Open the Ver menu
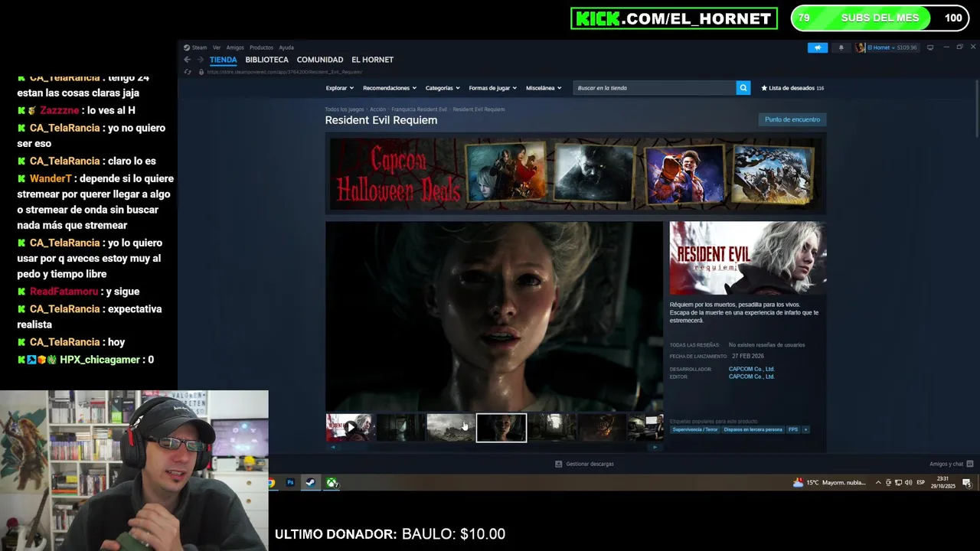Viewport: 980px width, 551px height. 217,47
